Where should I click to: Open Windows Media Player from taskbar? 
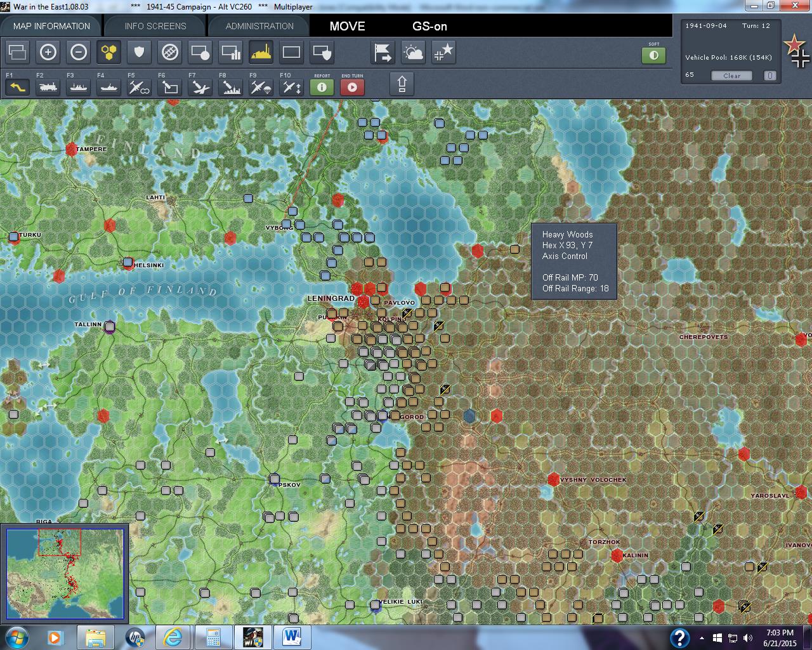pos(54,637)
